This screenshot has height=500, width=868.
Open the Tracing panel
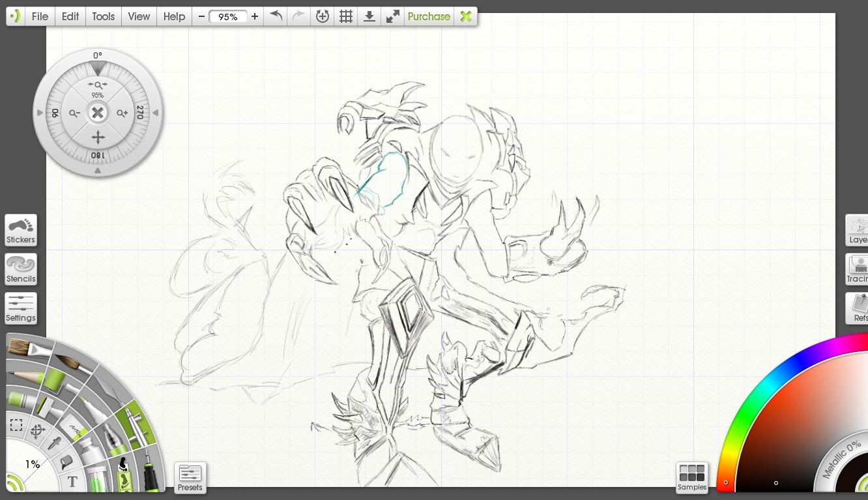pyautogui.click(x=857, y=269)
